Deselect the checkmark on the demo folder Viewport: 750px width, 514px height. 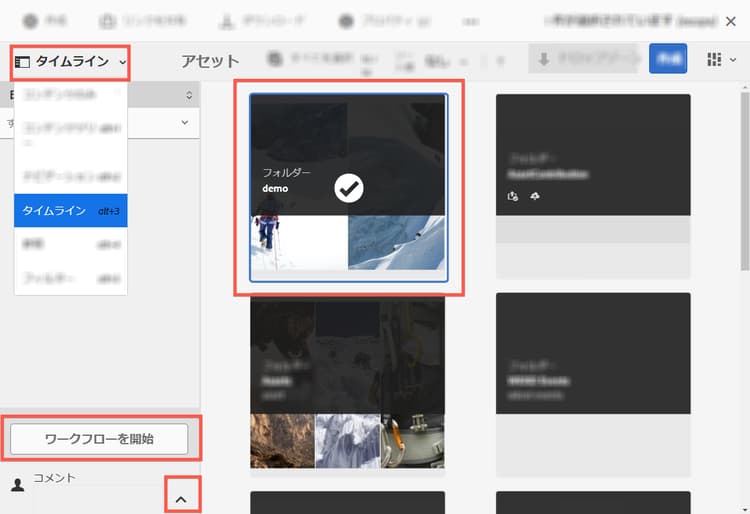[349, 188]
